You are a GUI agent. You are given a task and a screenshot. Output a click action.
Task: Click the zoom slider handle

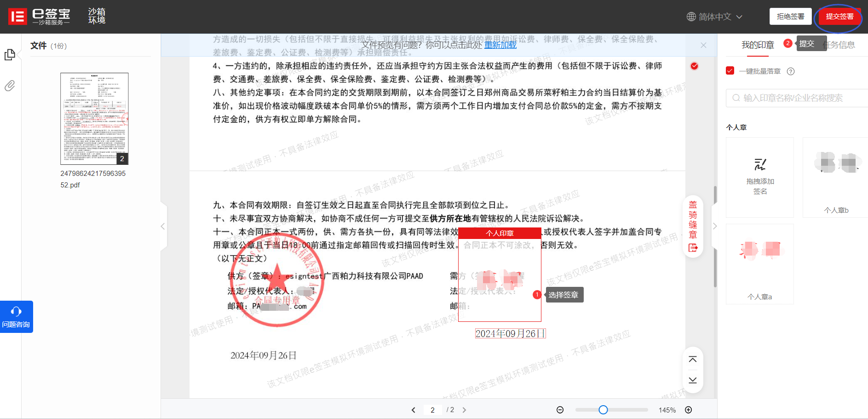[x=603, y=410]
